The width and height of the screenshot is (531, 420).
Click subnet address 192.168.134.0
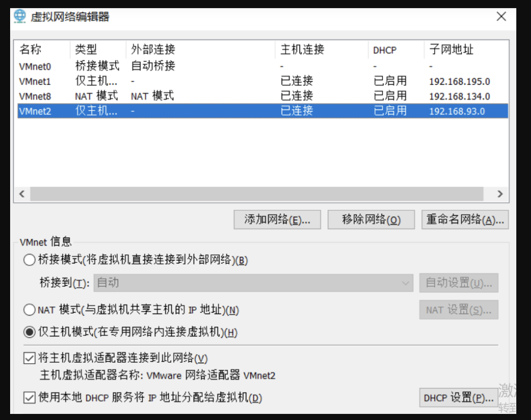click(460, 97)
